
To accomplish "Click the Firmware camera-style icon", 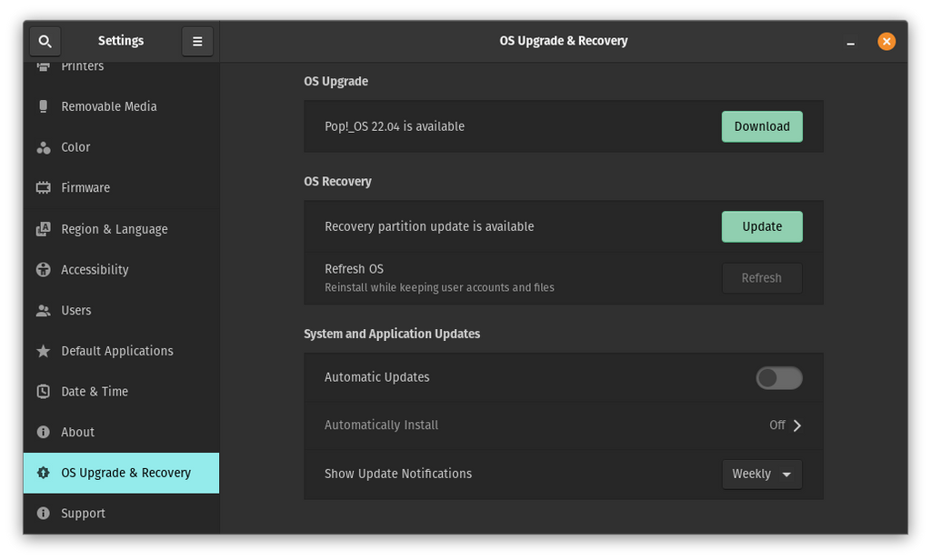I will 44,187.
